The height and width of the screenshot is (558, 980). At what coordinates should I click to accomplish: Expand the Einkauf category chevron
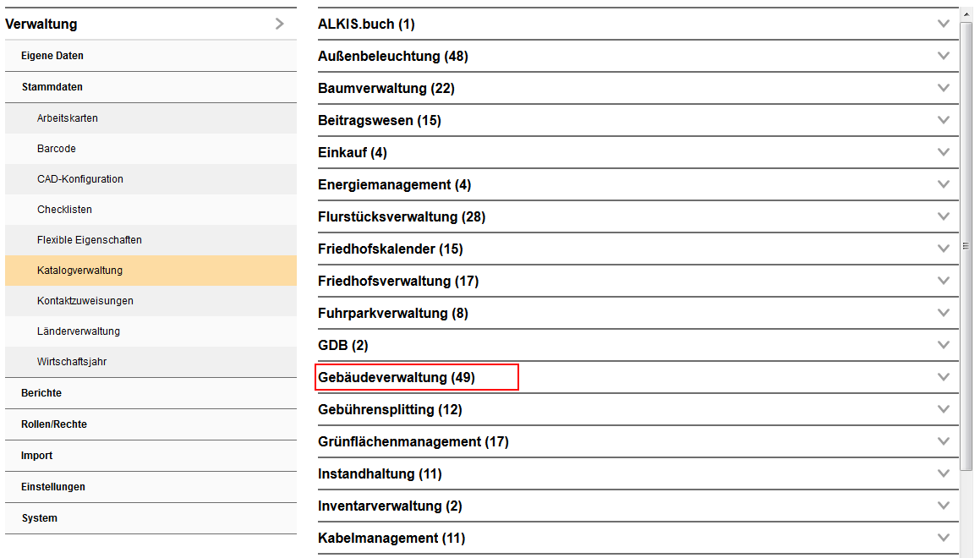click(944, 152)
